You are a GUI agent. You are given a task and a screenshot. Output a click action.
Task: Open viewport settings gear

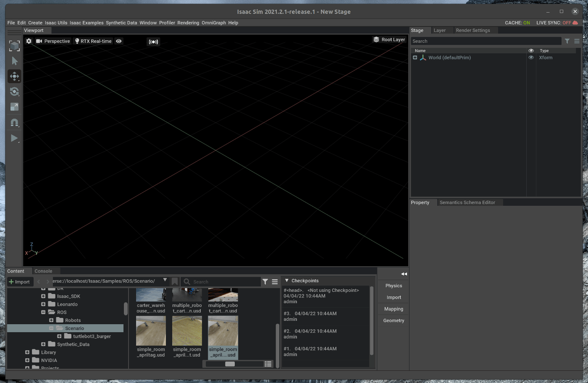click(29, 41)
